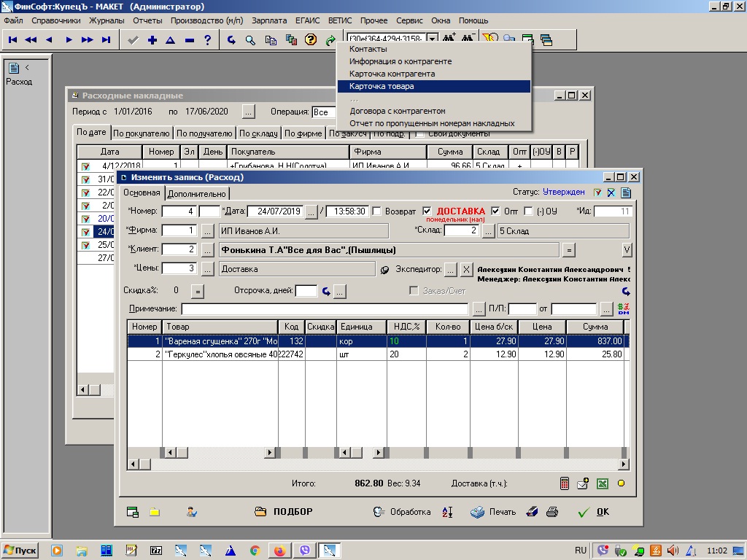This screenshot has width=747, height=560.
Task: Click the blue minus delete-record icon
Action: (x=189, y=40)
